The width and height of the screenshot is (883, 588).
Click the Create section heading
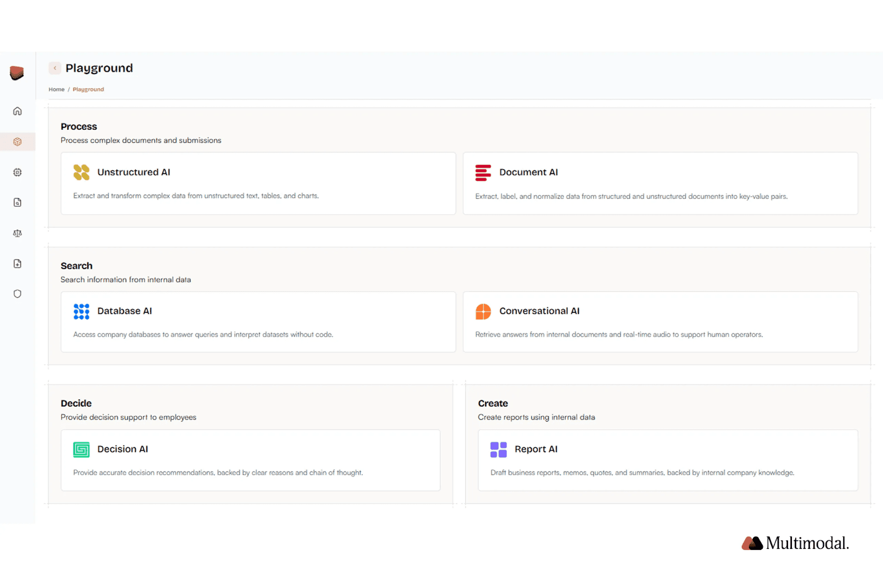click(493, 403)
